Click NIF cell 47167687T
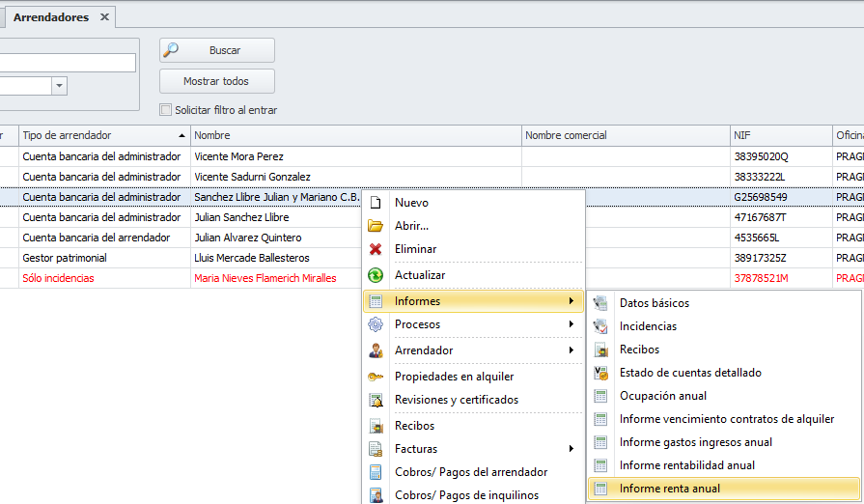 tap(781, 217)
